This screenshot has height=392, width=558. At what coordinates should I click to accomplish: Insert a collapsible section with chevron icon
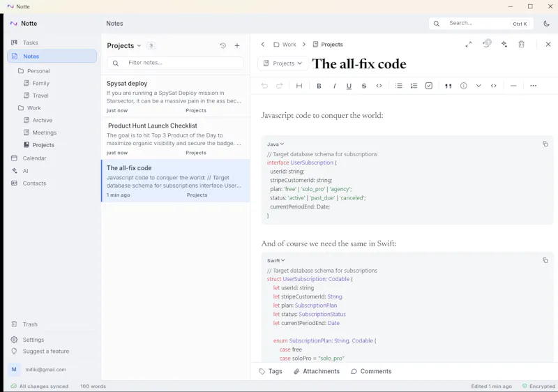[x=478, y=86]
